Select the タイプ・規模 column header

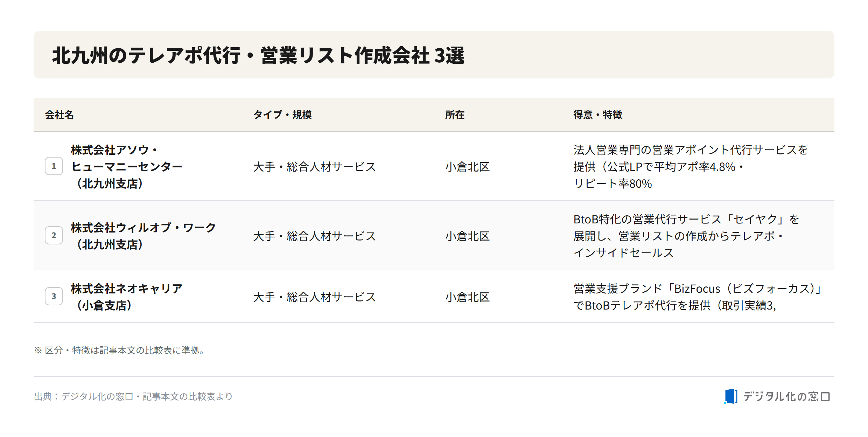(x=282, y=115)
